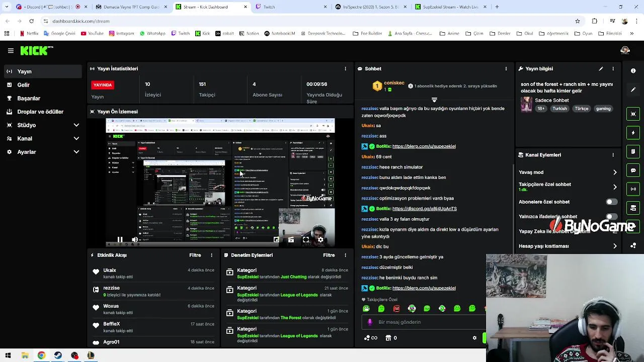Click the lightning bolt icon in right toolbar
This screenshot has height=362, width=644.
click(633, 133)
